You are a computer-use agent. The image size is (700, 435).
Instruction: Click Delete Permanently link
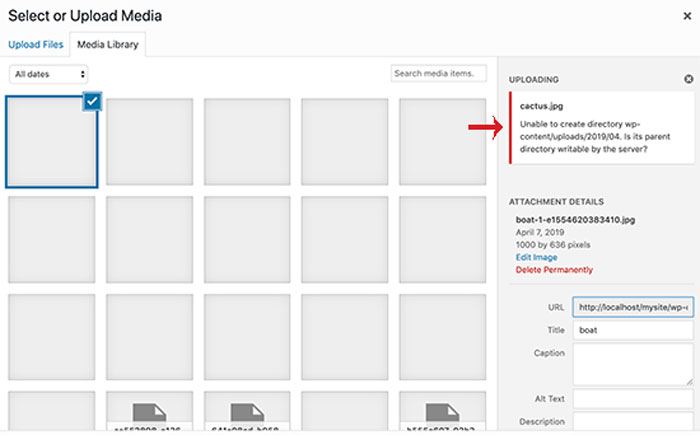tap(554, 270)
